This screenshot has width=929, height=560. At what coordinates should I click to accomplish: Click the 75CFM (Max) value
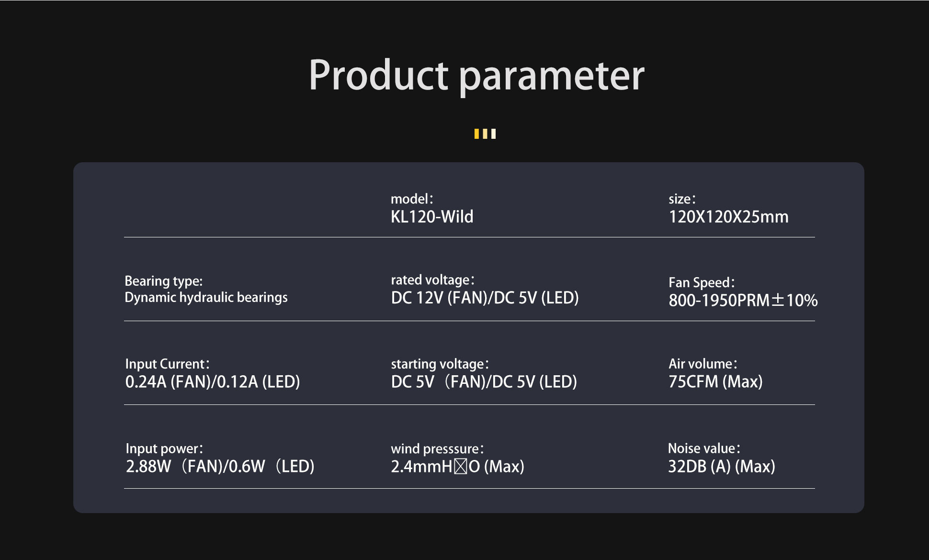click(x=715, y=382)
